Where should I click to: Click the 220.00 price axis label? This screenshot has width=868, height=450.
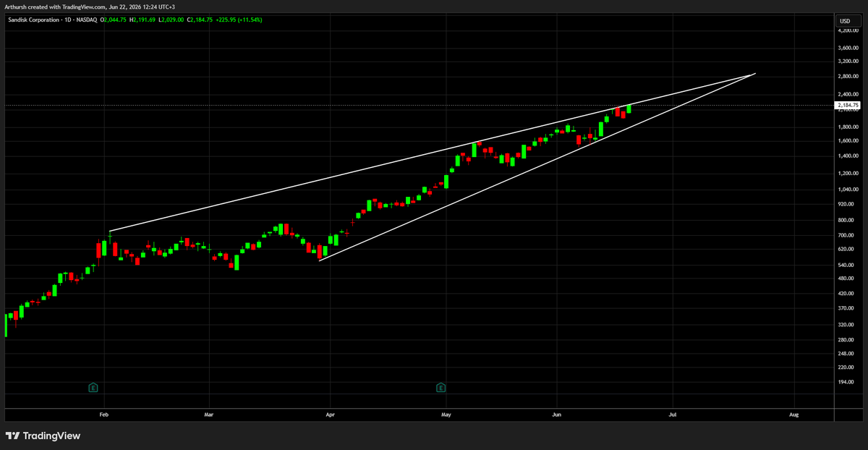tap(846, 367)
